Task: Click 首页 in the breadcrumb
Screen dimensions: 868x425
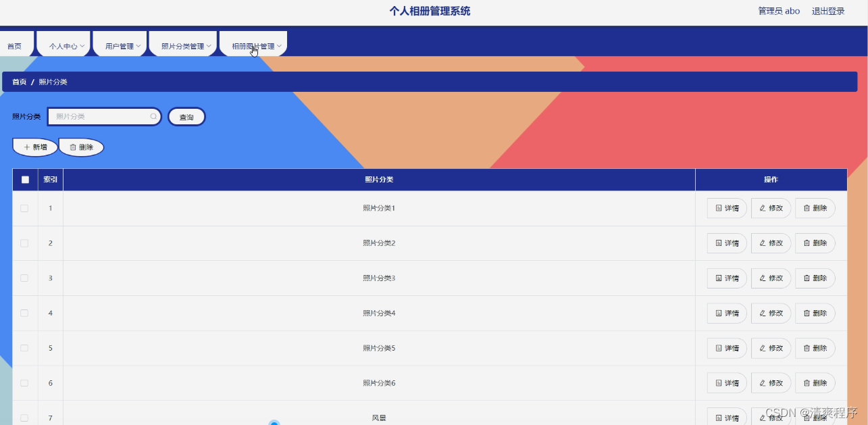Action: pos(19,82)
